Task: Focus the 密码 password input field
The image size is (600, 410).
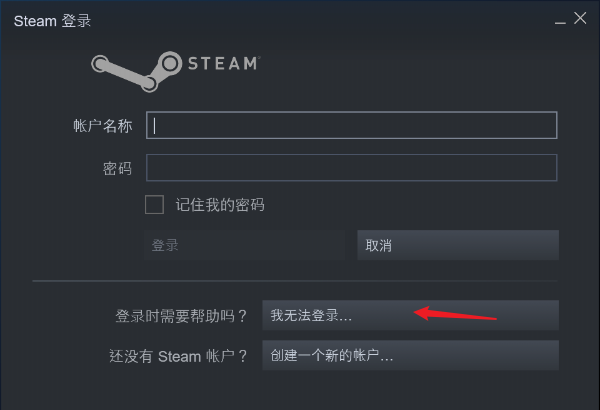Action: tap(351, 168)
